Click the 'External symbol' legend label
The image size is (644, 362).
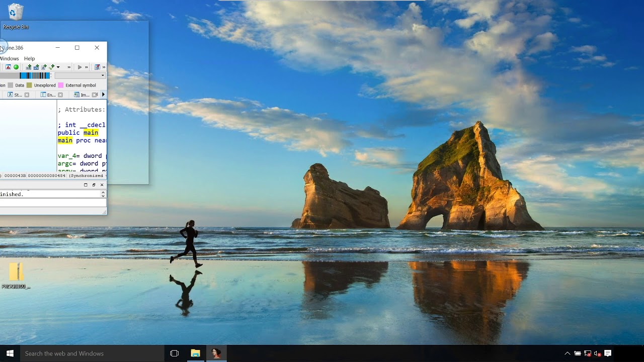[x=80, y=85]
